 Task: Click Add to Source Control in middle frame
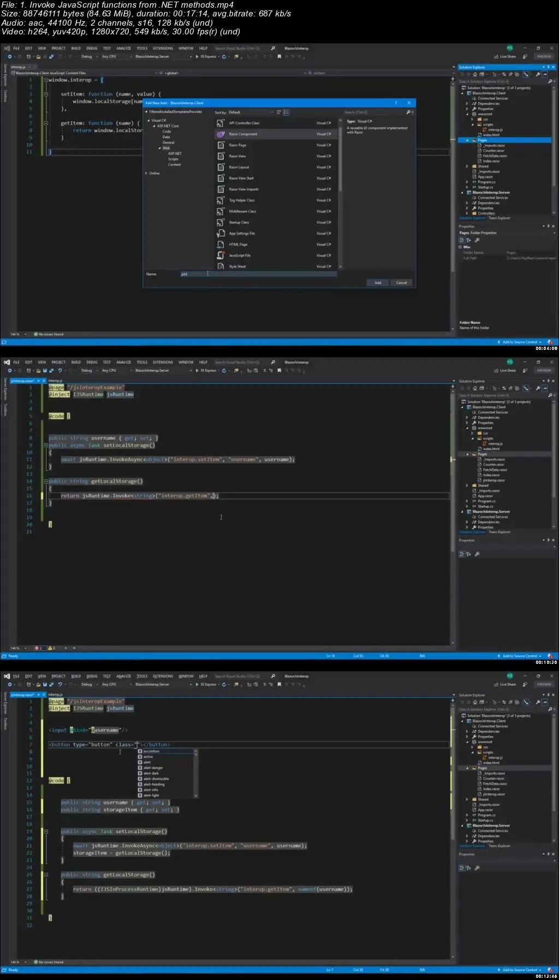[520, 656]
